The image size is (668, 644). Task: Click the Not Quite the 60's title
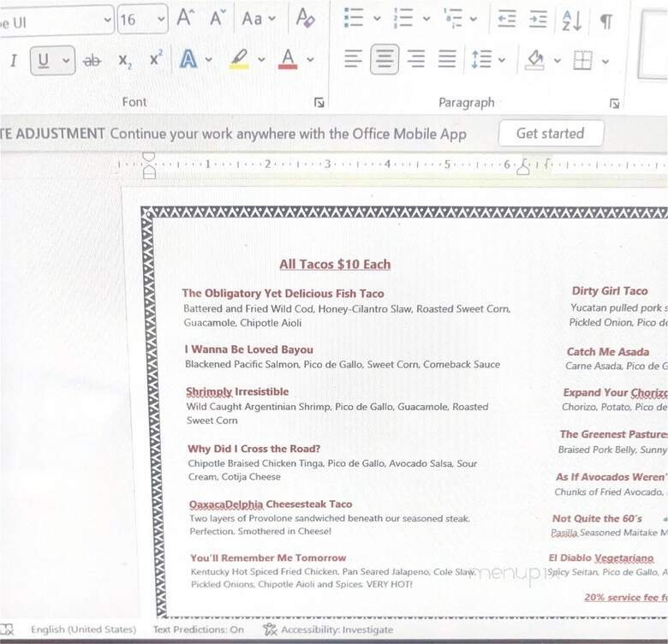[x=597, y=518]
